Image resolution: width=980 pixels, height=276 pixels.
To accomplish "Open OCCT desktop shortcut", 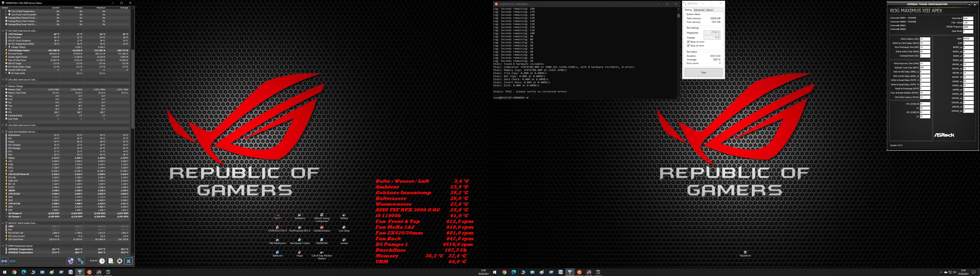I will coord(277,217).
